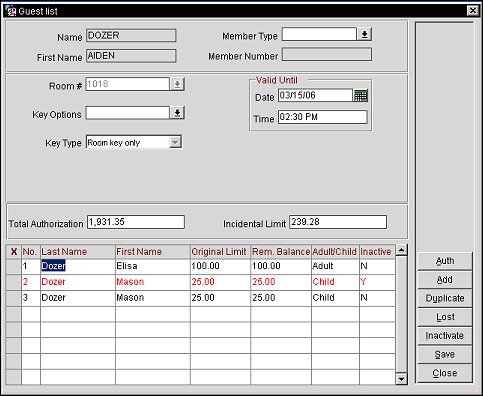
Task: Save the guest list
Action: (x=445, y=354)
